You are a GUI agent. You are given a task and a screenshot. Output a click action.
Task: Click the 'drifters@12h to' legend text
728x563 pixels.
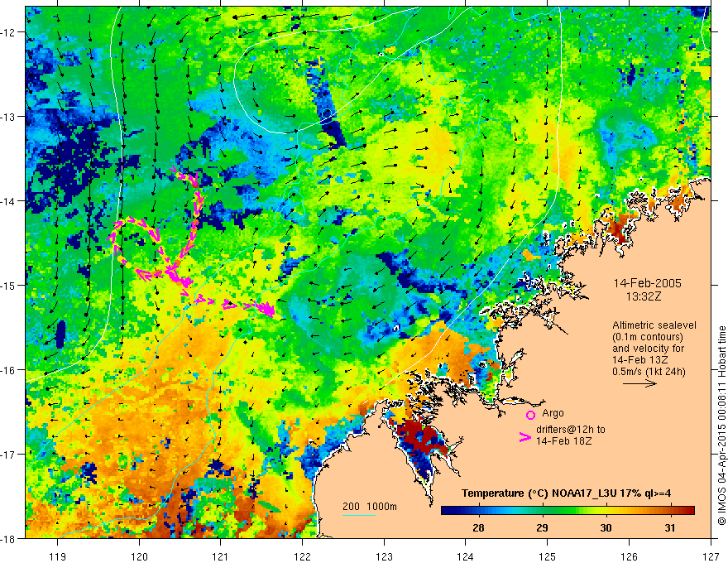[x=571, y=430]
